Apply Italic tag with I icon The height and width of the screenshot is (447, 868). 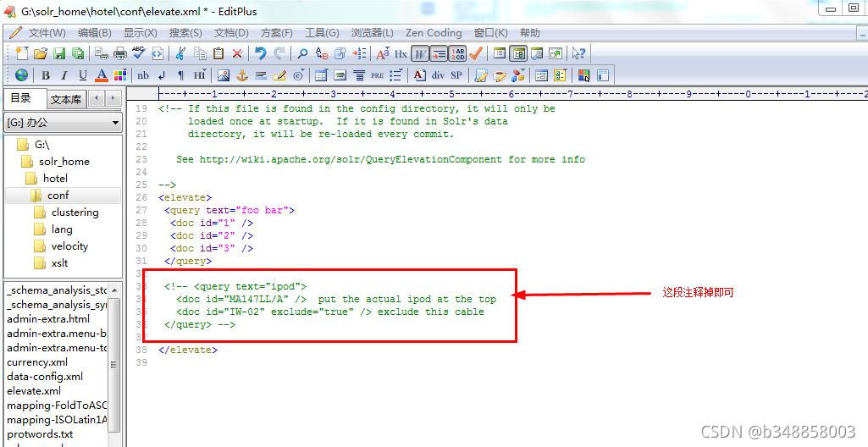pos(64,75)
